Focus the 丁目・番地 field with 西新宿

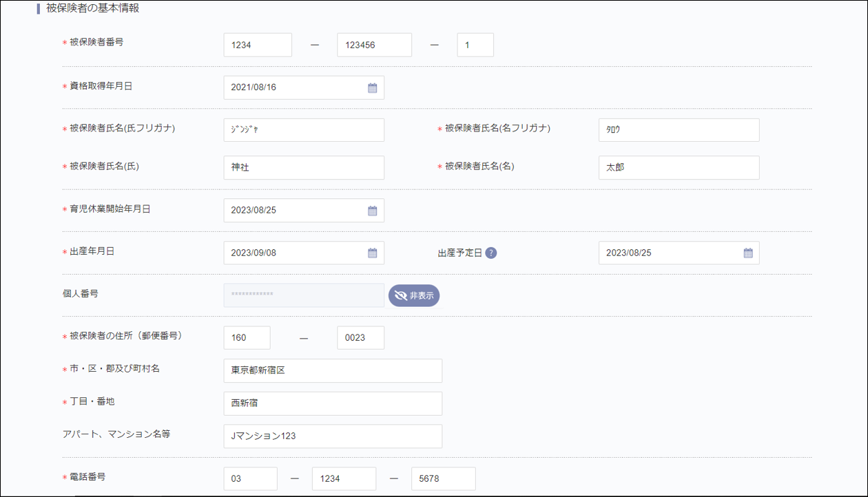(x=333, y=403)
